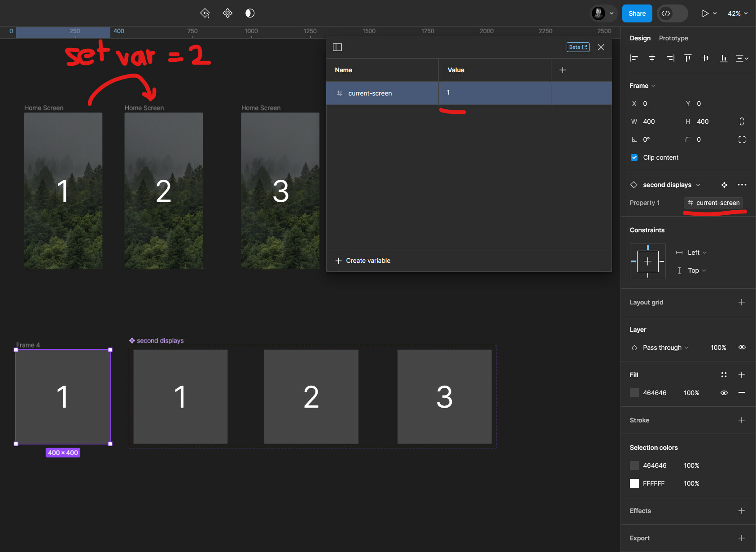
Task: Click 464646 swatch under Selection colors
Action: (x=634, y=465)
